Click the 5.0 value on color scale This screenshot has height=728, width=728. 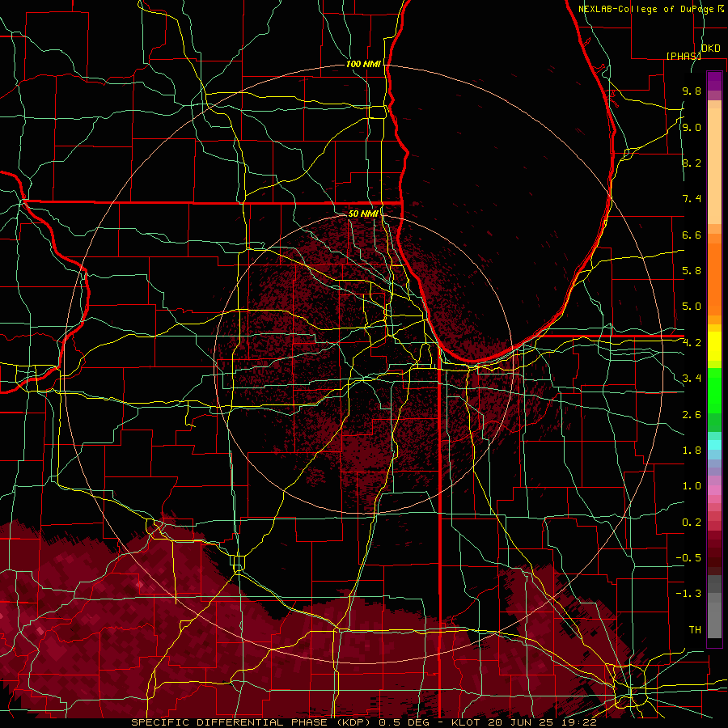692,307
